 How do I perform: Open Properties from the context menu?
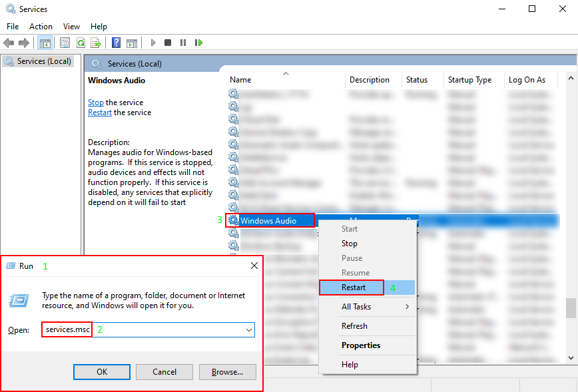click(367, 345)
